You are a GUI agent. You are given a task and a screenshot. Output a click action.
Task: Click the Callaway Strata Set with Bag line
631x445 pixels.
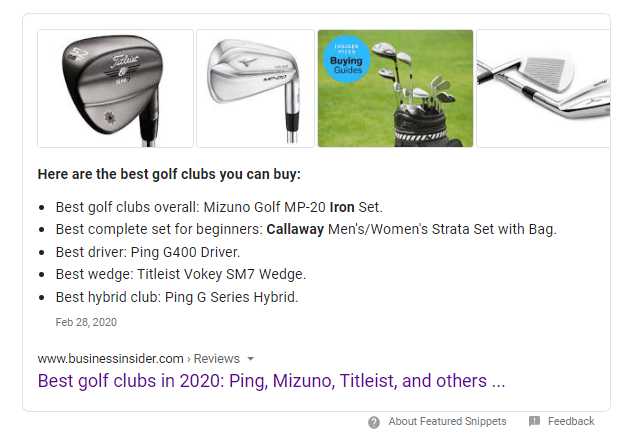306,229
